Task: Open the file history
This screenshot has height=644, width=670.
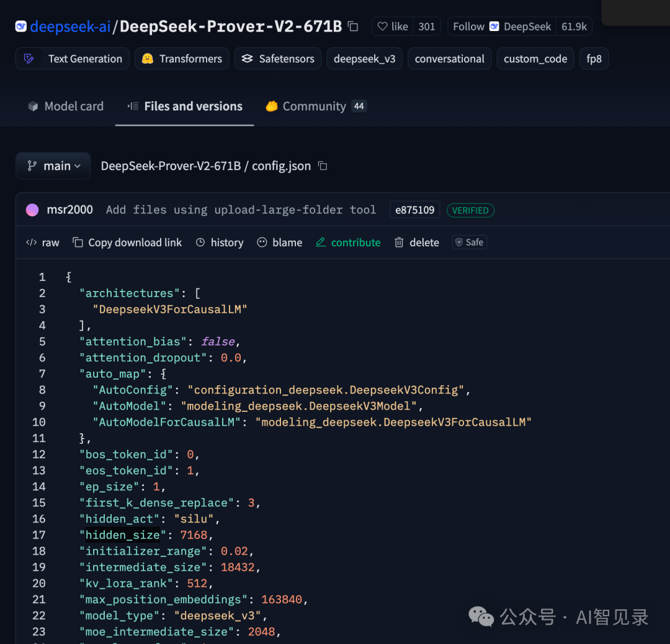Action: click(x=220, y=243)
